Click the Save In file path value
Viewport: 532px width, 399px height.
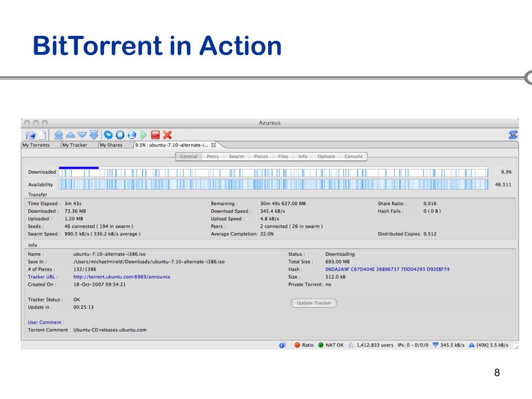[149, 262]
